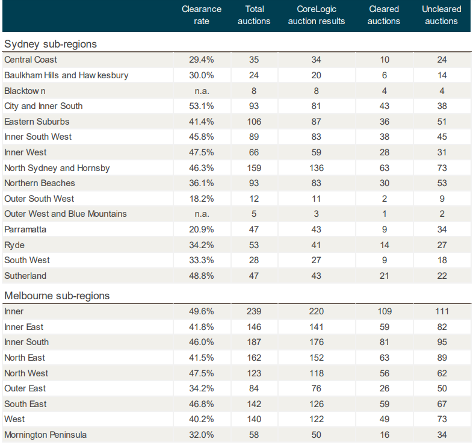Click the Total auctions column header
This screenshot has width=476, height=448.
coord(255,15)
